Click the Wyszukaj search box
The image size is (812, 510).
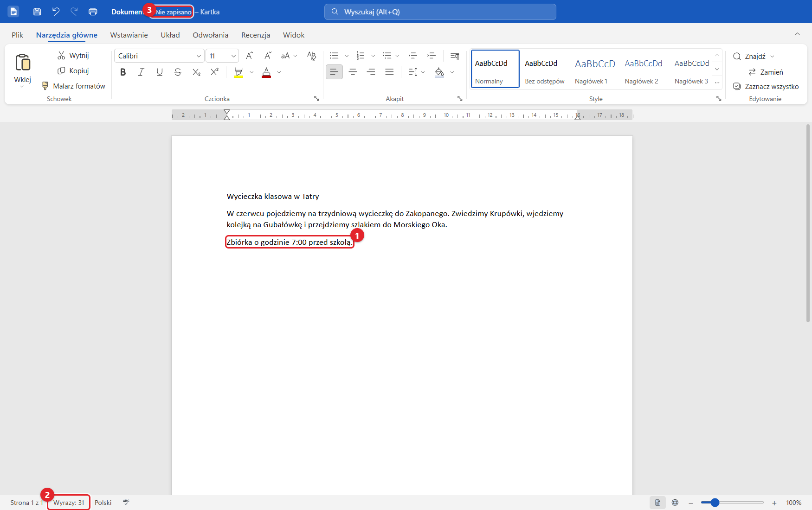coord(440,12)
